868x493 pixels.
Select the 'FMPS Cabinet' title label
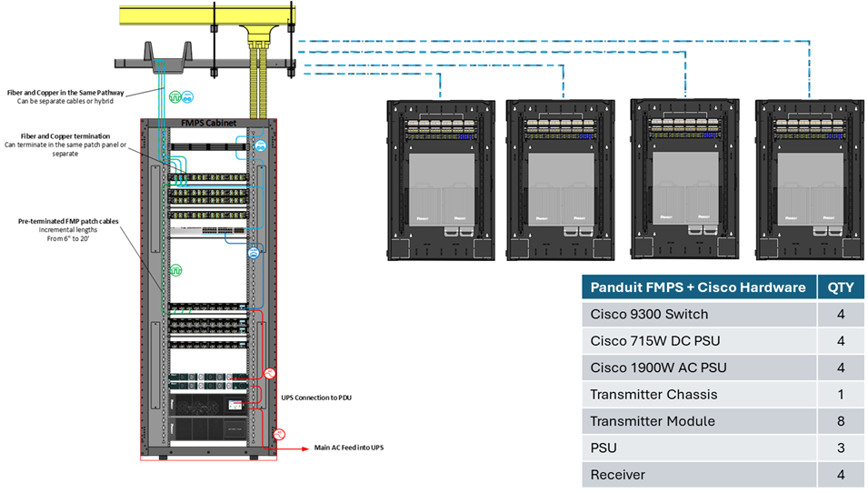209,123
